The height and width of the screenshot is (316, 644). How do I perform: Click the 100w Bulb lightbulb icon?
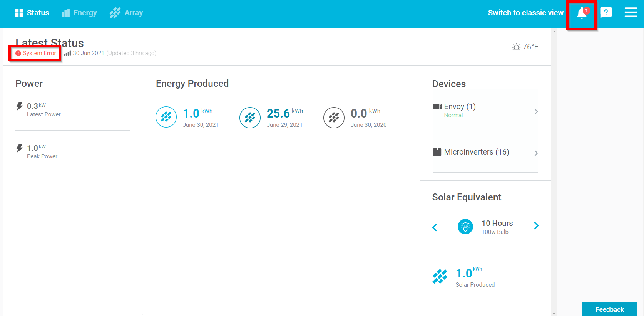[x=465, y=227]
